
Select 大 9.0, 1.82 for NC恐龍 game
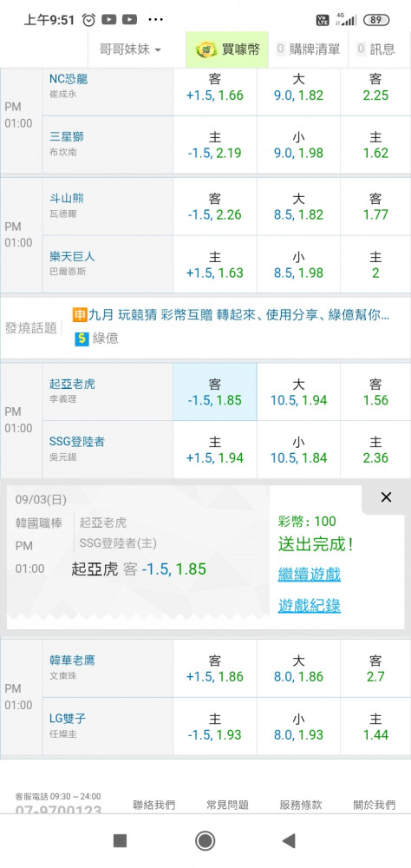(x=298, y=87)
